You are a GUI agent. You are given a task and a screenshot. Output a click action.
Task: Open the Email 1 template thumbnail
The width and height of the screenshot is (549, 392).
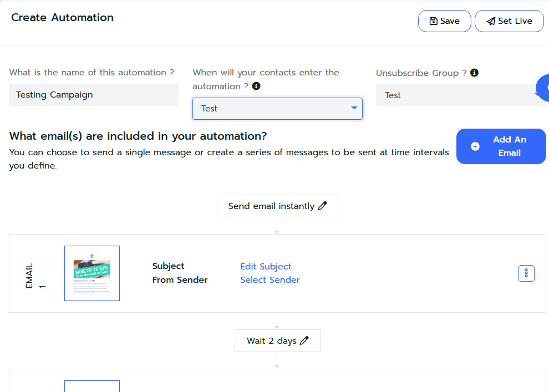point(92,273)
